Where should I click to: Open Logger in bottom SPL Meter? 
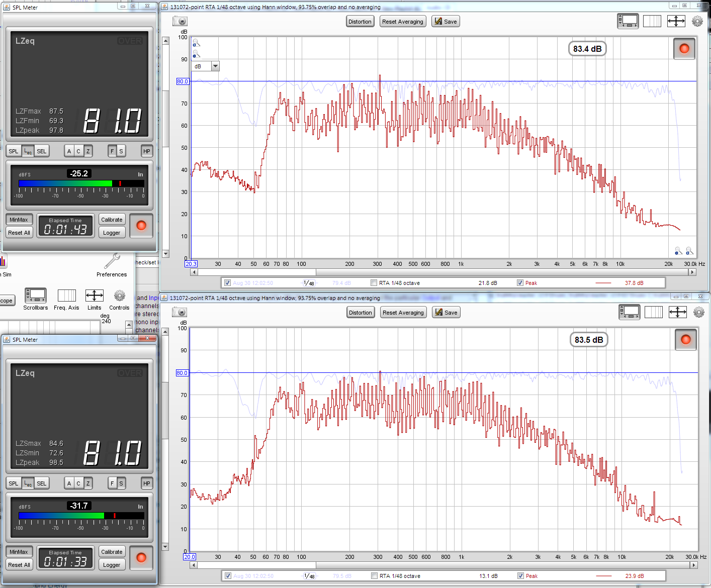coord(112,565)
